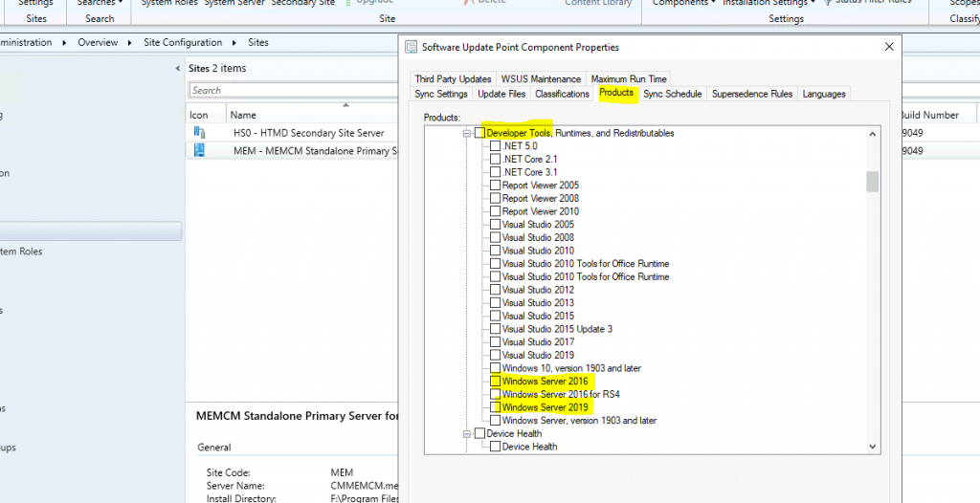Viewport: 980px width, 503px height.
Task: Open the Sync Schedule tab
Action: 673,94
